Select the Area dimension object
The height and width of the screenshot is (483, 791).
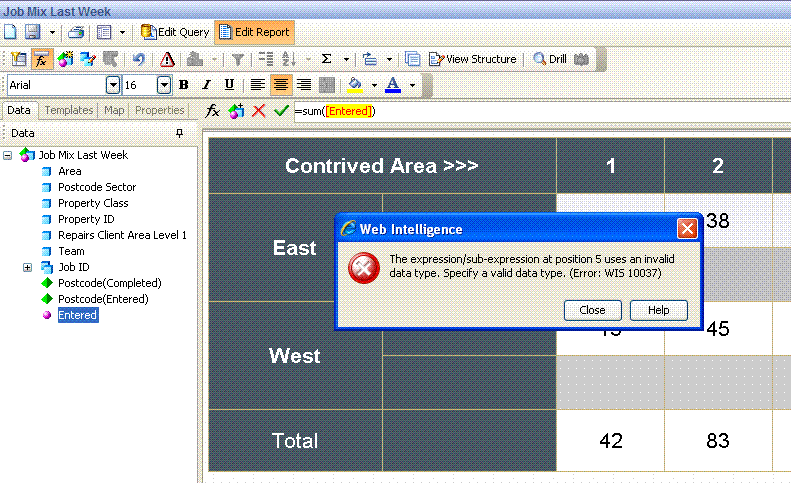70,172
